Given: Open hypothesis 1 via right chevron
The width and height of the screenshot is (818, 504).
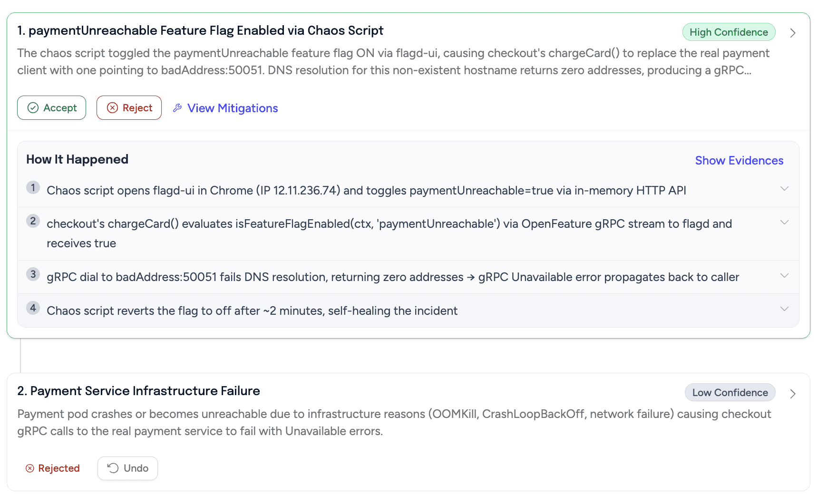Looking at the screenshot, I should [x=792, y=33].
